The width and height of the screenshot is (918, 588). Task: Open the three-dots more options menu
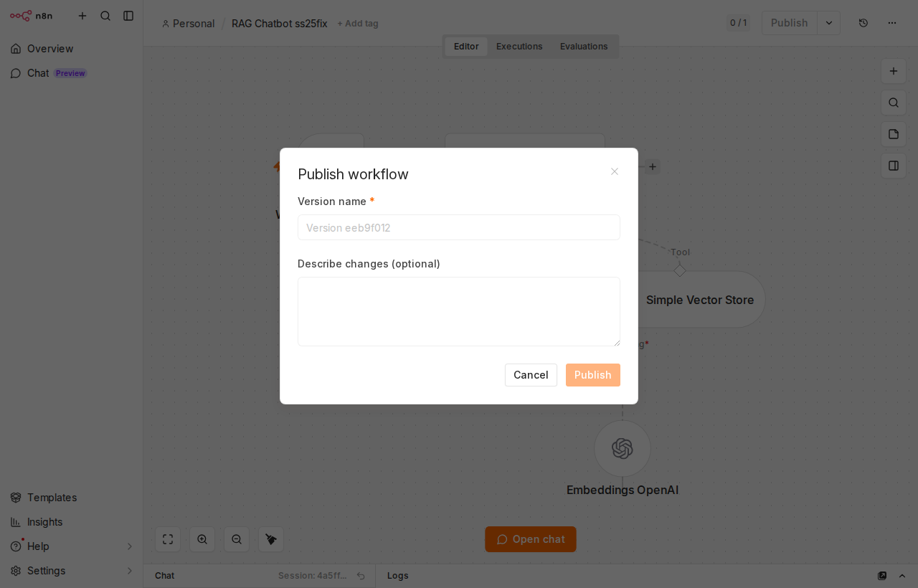point(892,23)
